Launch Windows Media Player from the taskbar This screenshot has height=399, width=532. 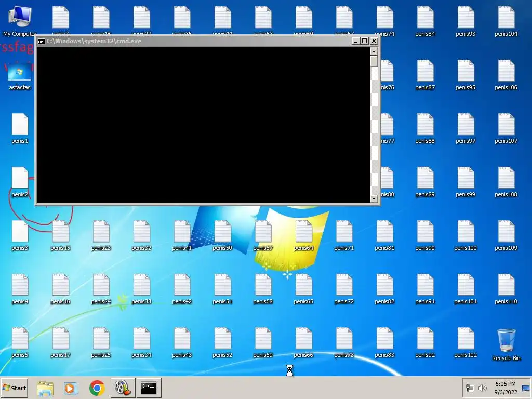coord(71,388)
